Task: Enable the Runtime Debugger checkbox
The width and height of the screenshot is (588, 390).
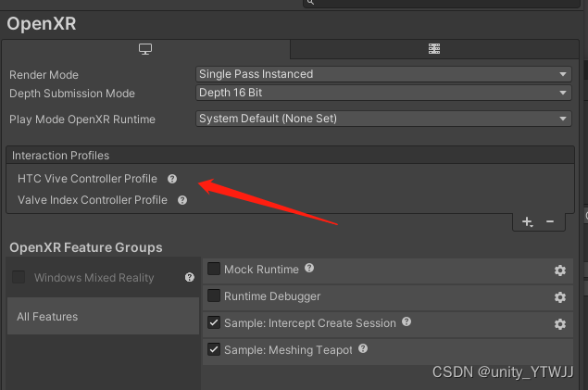Action: coord(215,296)
